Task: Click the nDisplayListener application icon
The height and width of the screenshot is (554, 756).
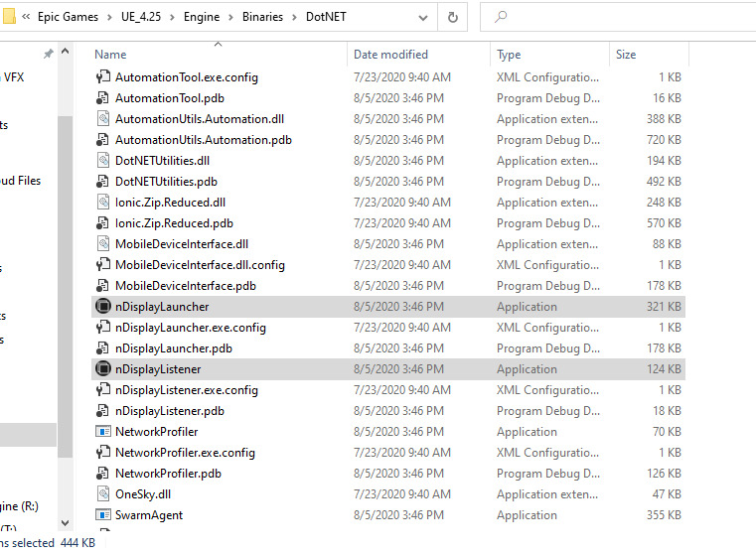Action: pos(102,369)
